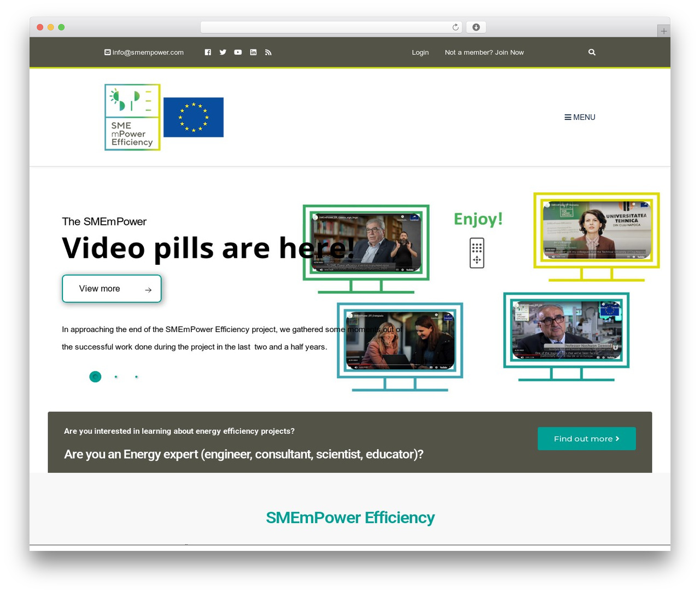
Task: Click the European Union flag image
Action: pos(194,117)
